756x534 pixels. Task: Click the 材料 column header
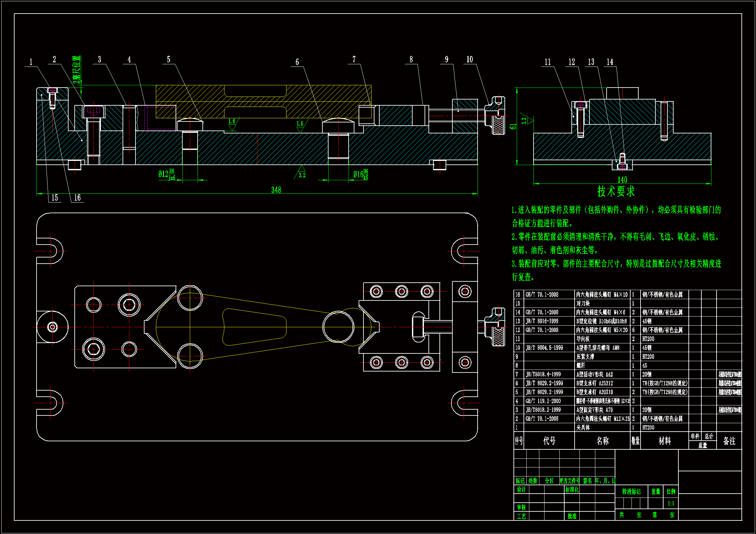(664, 441)
